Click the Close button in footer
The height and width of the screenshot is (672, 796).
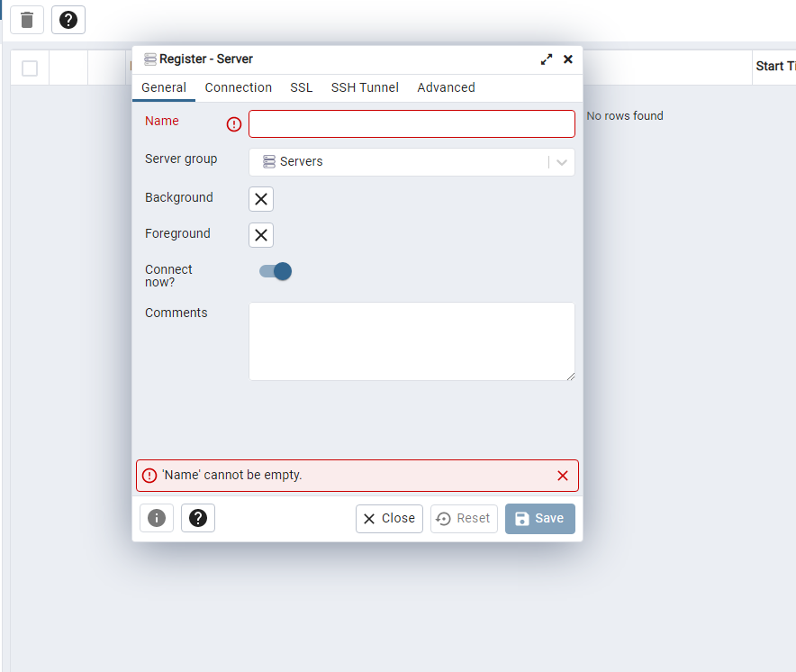point(389,519)
